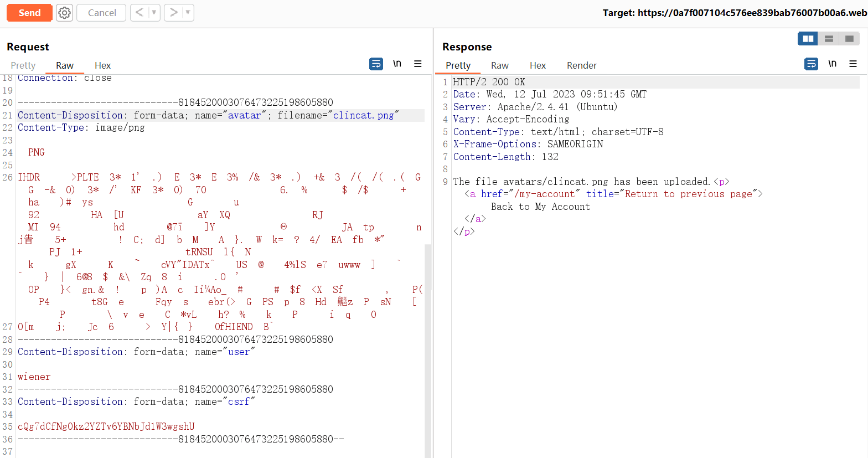Toggle non-printable characters in Request panel
The width and height of the screenshot is (868, 458).
(397, 64)
